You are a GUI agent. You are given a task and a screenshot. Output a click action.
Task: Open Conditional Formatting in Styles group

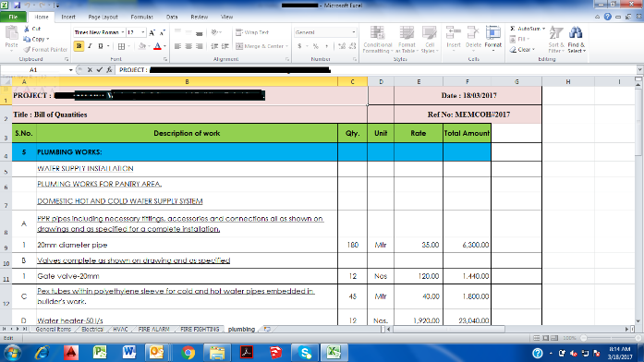coord(378,40)
